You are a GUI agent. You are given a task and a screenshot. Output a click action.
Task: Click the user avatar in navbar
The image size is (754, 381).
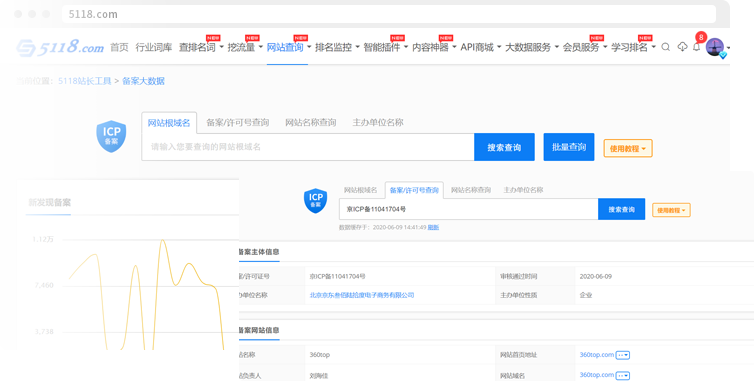(715, 47)
